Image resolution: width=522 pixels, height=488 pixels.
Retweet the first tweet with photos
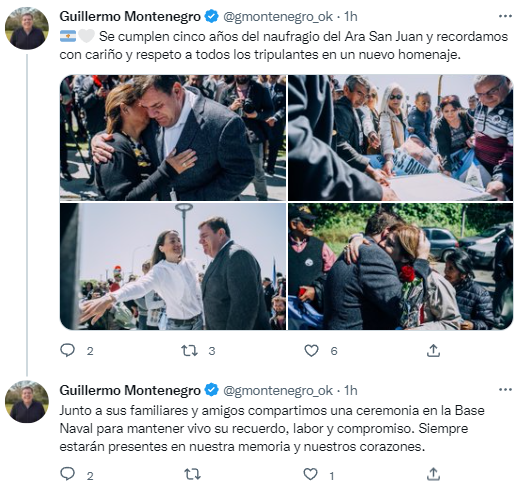point(189,351)
